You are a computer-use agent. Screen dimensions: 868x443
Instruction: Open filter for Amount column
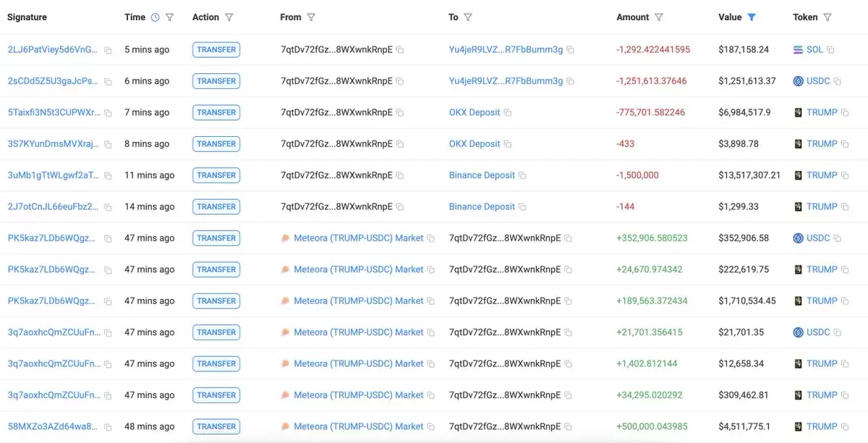tap(658, 17)
